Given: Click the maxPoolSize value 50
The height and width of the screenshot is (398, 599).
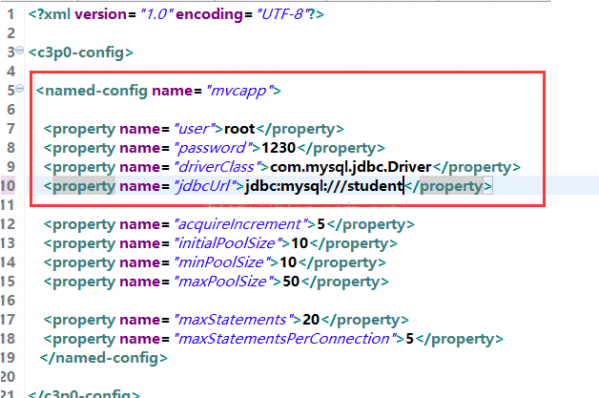Looking at the screenshot, I should pyautogui.click(x=291, y=282).
